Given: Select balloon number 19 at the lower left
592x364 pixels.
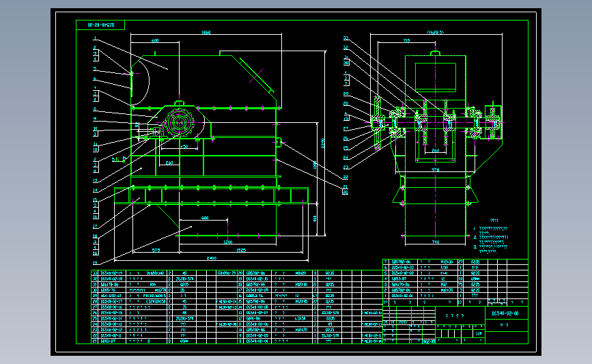Looking at the screenshot, I should point(95,263).
